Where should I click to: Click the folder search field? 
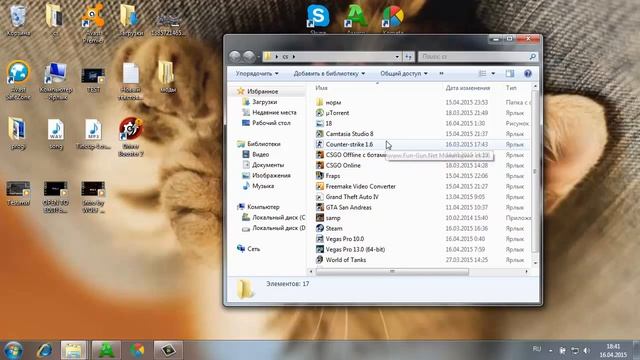[x=478, y=57]
